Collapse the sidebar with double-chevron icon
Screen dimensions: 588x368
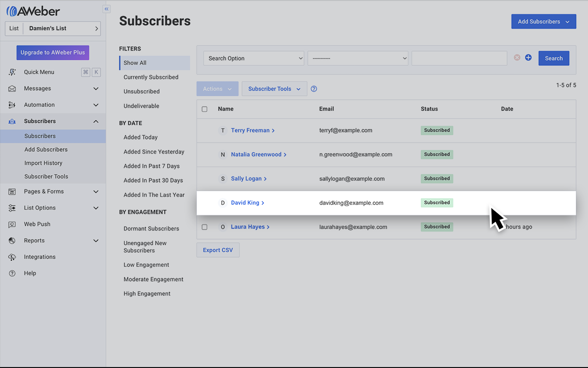coord(107,9)
